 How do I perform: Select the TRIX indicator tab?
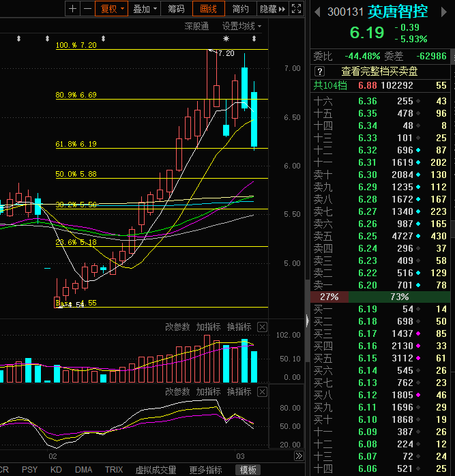click(114, 470)
